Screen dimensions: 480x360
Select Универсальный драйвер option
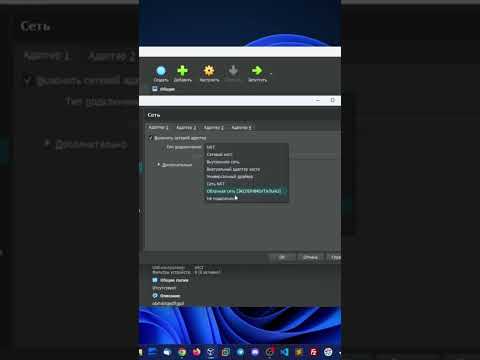click(x=246, y=176)
